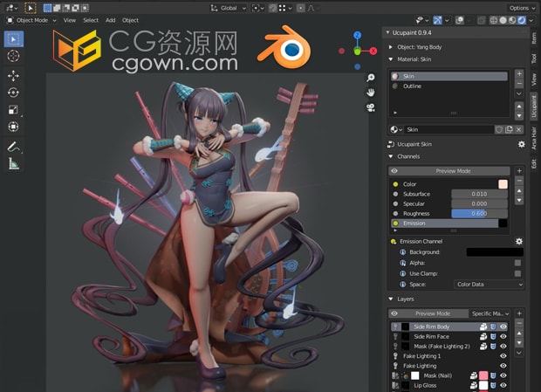This screenshot has height=392, width=541.
Task: Select the Rotate tool
Action: (13, 93)
